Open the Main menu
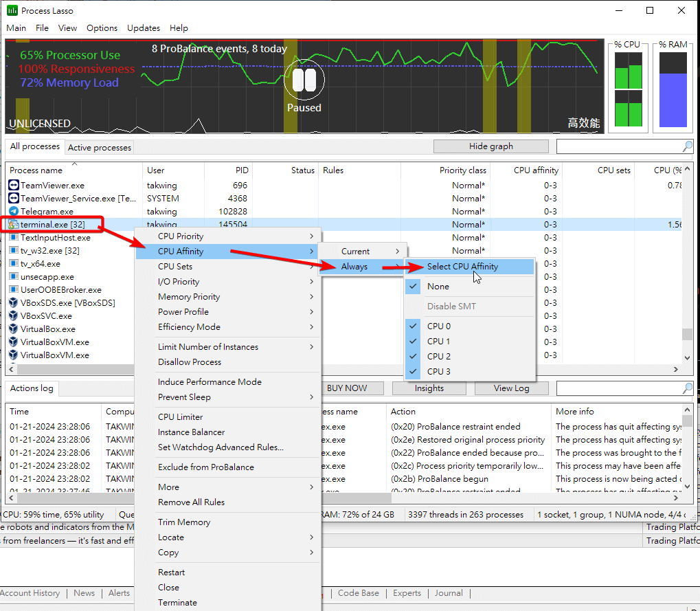The image size is (700, 611). [16, 27]
